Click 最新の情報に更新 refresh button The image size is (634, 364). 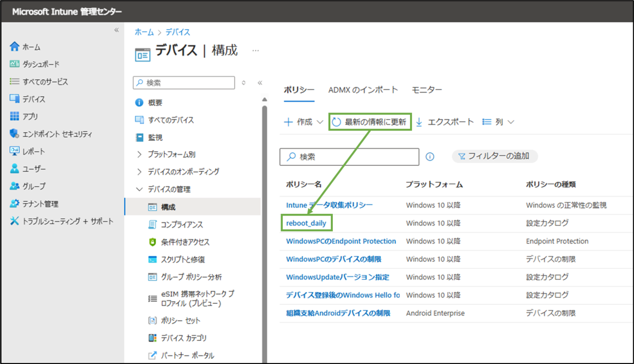369,122
